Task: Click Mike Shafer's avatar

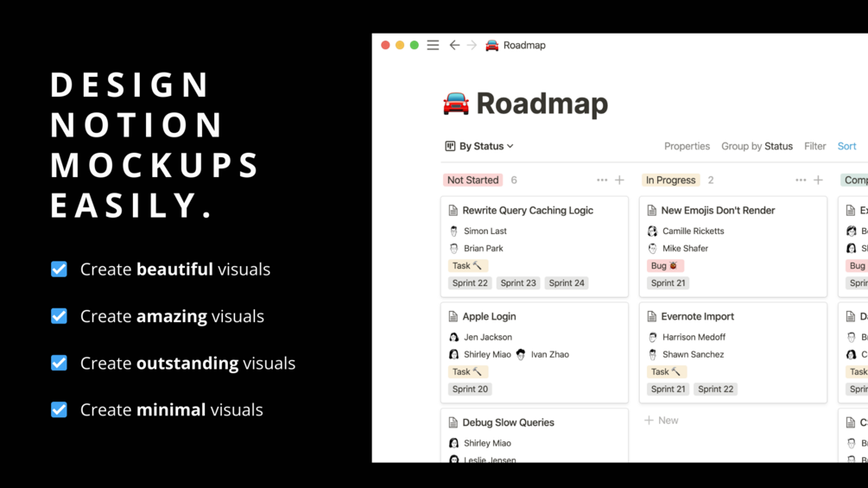Action: click(x=653, y=249)
